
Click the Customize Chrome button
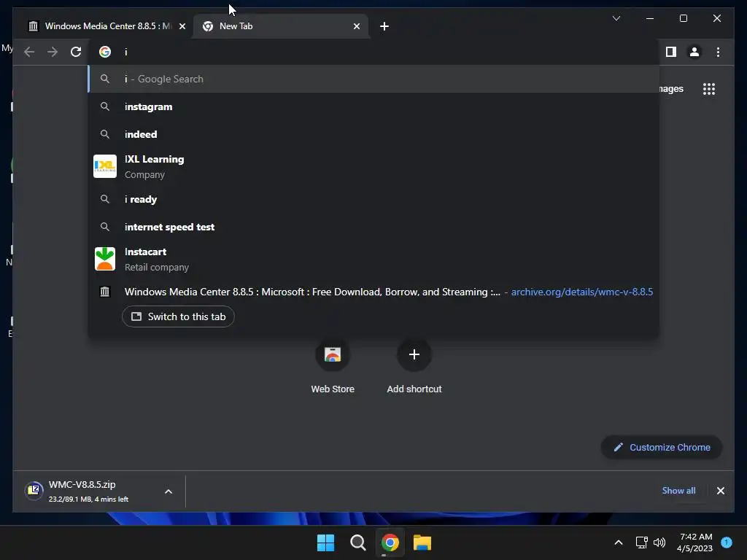coord(662,447)
